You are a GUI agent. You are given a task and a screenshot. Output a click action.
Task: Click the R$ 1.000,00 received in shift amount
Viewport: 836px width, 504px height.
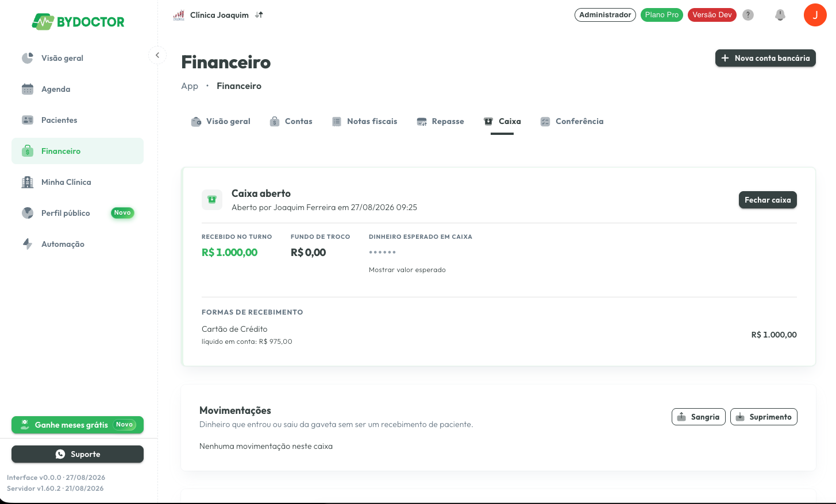click(230, 253)
